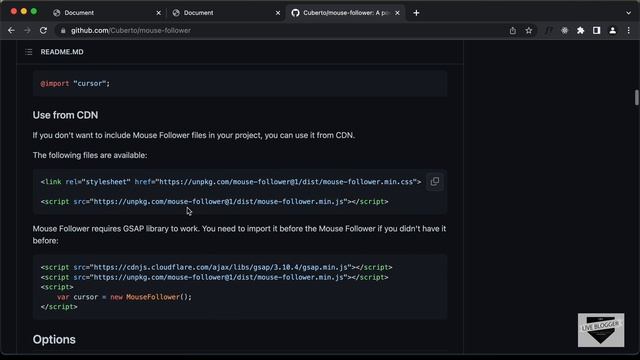Click the lock icon in address bar
The image size is (640, 360).
(63, 31)
